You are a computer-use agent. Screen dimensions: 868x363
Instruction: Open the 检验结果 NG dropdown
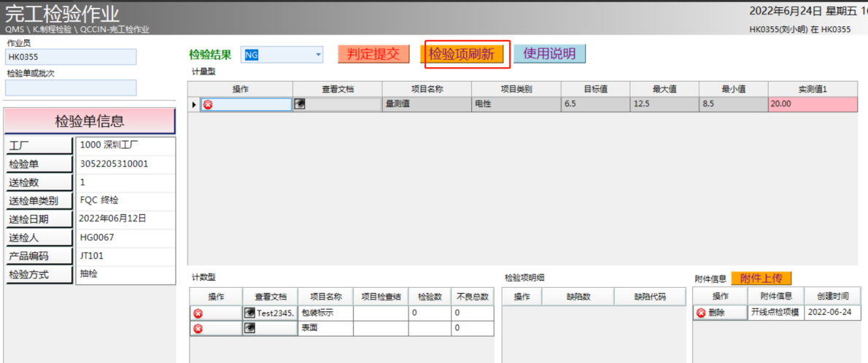pos(318,55)
